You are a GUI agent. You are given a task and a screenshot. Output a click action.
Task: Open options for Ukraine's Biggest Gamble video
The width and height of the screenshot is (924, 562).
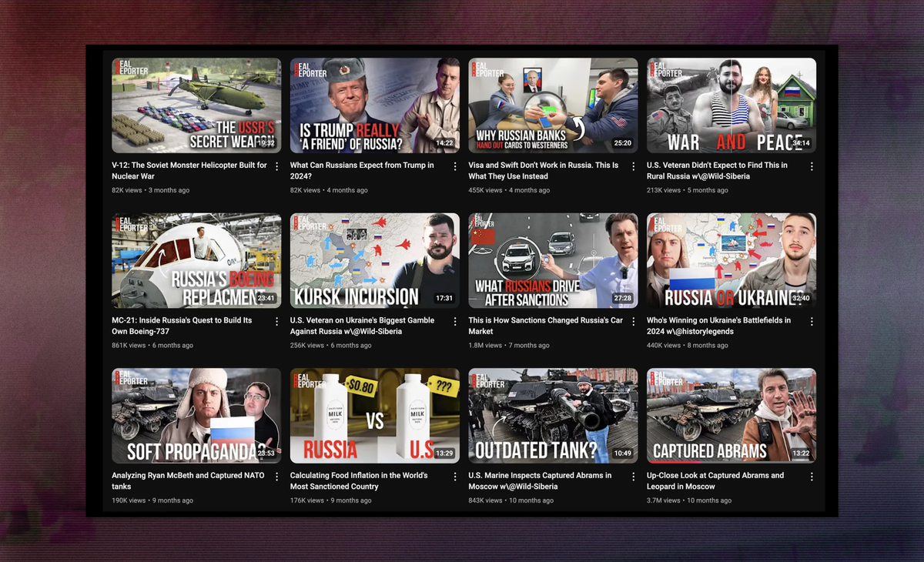[x=455, y=321]
